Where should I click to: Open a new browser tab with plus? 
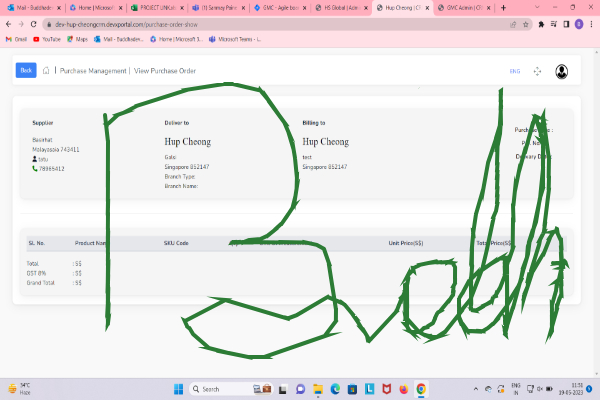pyautogui.click(x=501, y=7)
